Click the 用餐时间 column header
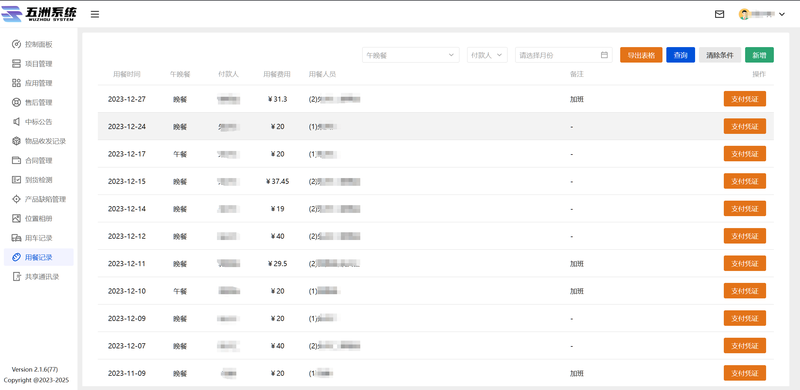The width and height of the screenshot is (800, 390). pos(127,75)
